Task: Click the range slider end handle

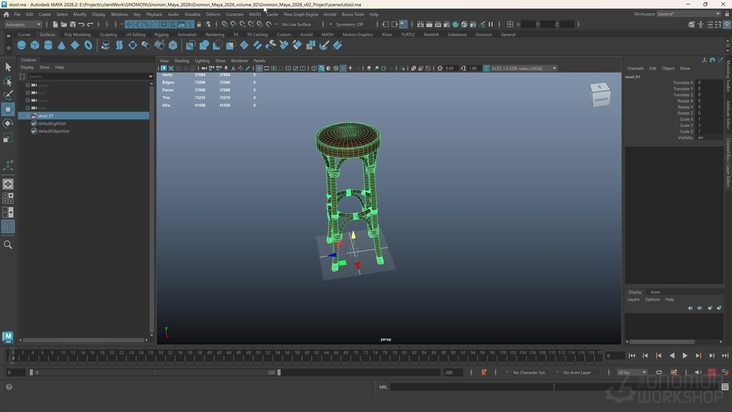Action: 279,372
